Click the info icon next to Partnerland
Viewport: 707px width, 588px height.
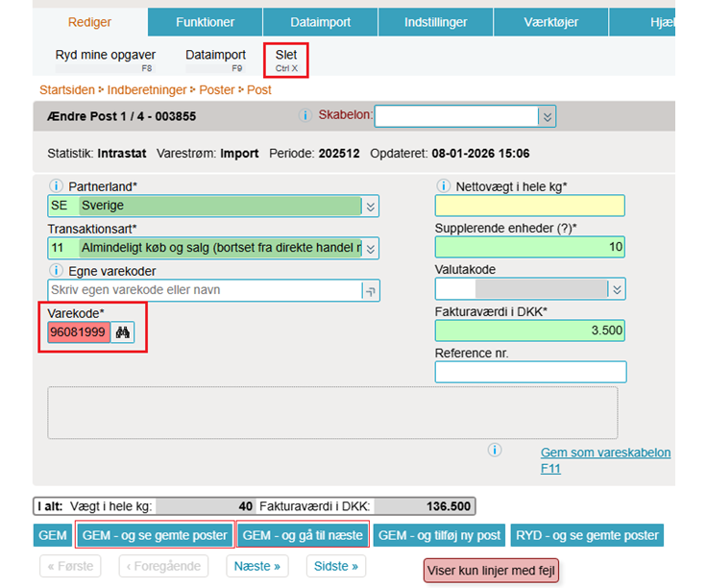point(56,186)
